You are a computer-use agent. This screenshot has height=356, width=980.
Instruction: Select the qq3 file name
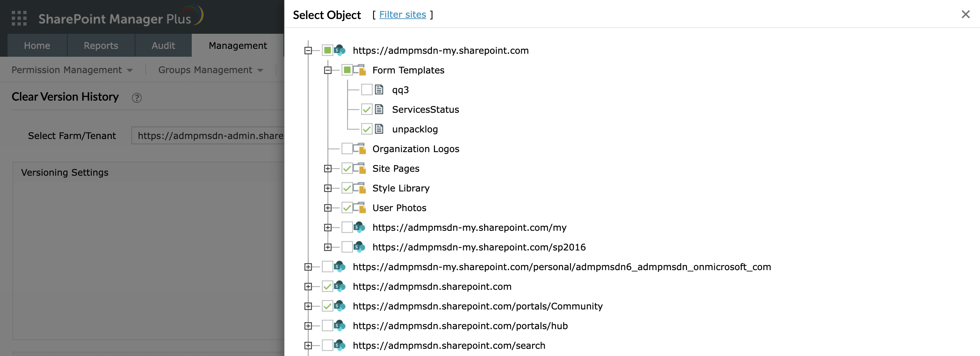[400, 90]
